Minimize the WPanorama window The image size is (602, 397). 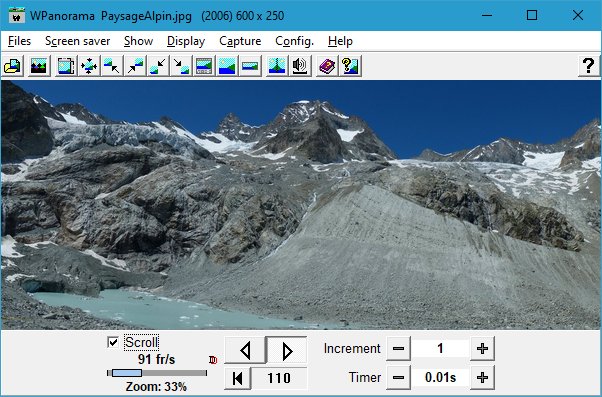point(487,15)
